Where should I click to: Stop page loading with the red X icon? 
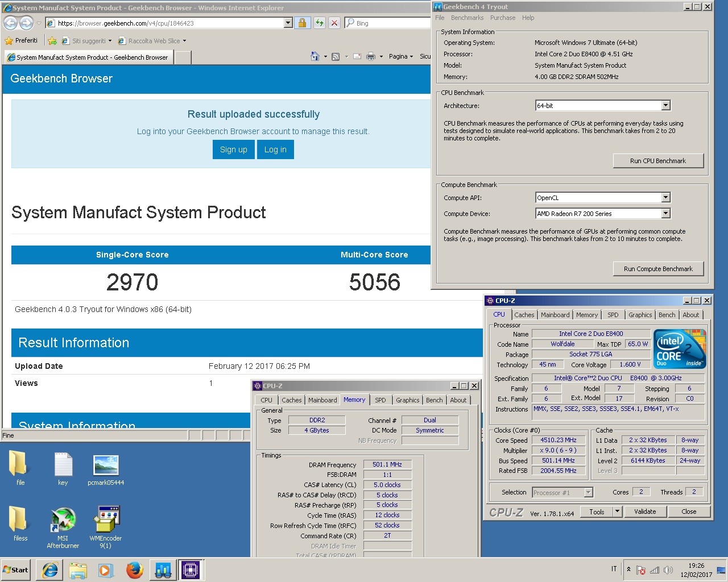(334, 23)
